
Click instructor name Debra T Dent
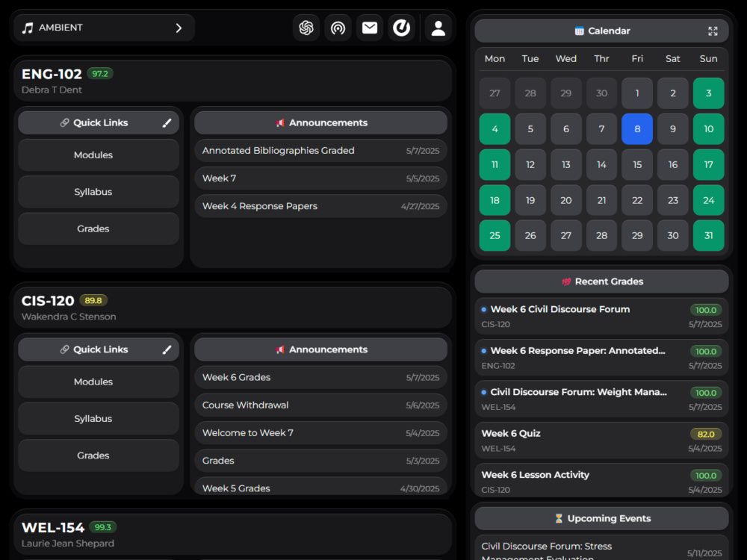(52, 90)
